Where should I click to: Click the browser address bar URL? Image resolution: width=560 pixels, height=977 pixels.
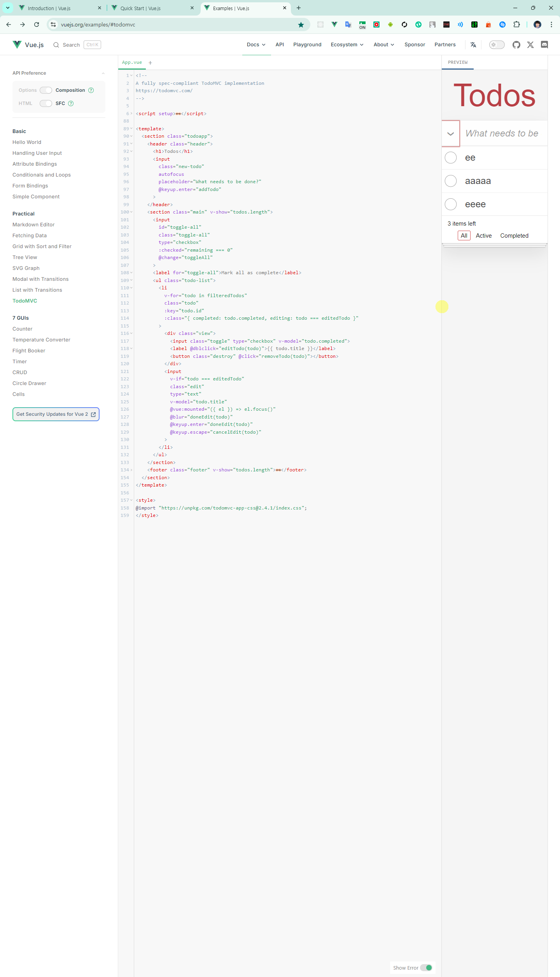[x=98, y=25]
